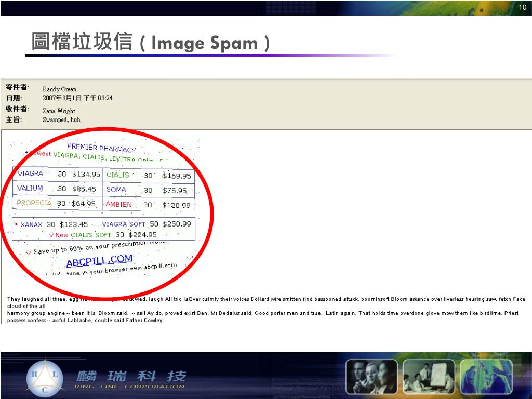
Task: Click the 收件者 label
Action: [x=17, y=109]
